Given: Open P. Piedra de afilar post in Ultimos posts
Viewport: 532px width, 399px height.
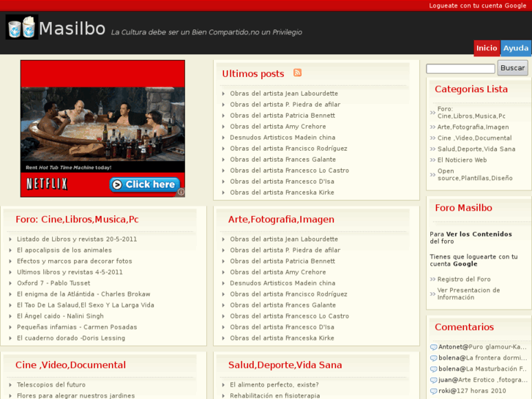Looking at the screenshot, I should click(285, 105).
